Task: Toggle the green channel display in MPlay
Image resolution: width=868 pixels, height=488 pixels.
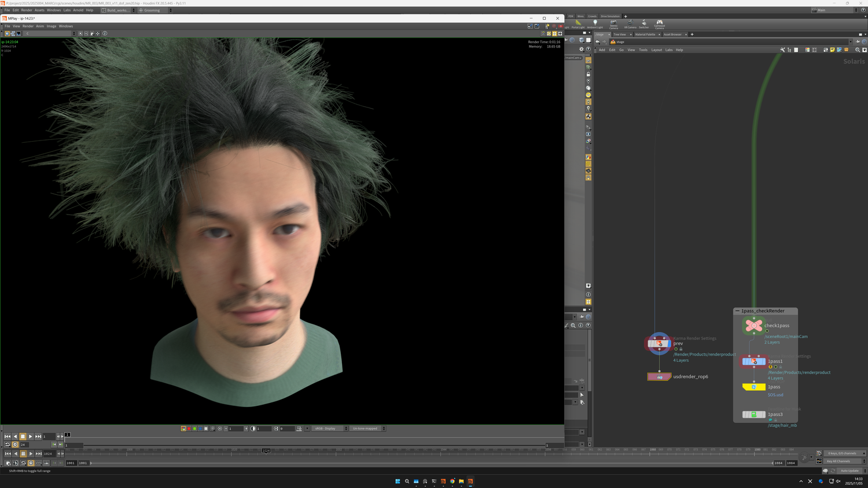Action: 194,428
